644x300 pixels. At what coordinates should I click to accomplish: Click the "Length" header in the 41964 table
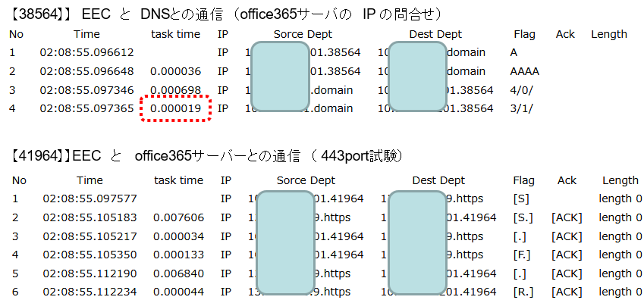click(620, 180)
